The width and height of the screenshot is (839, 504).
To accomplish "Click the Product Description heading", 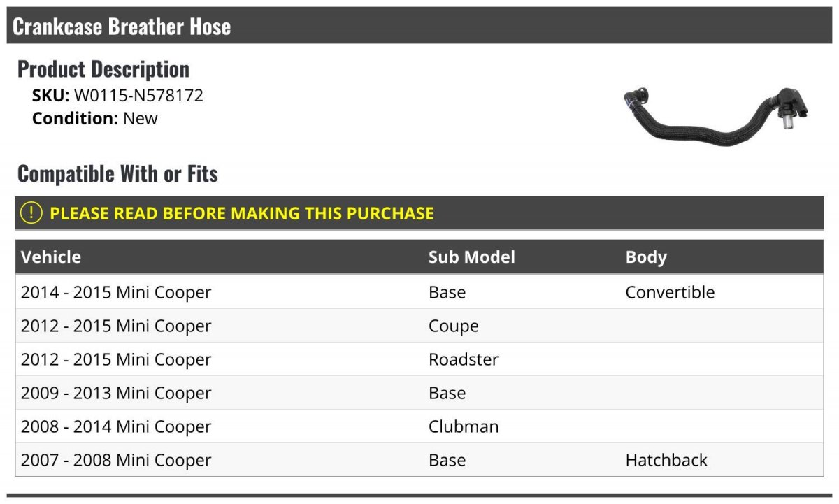I will (103, 69).
